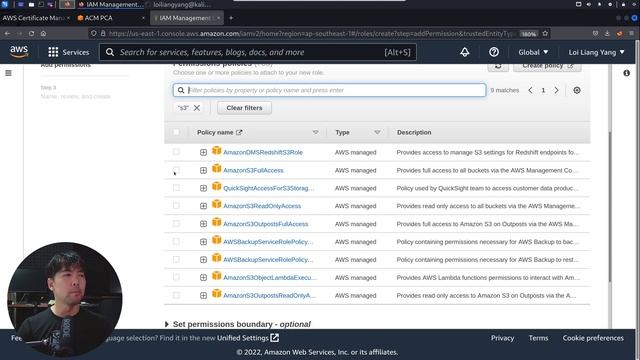640x360 pixels.
Task: Open the AWS help question mark icon
Action: [493, 52]
